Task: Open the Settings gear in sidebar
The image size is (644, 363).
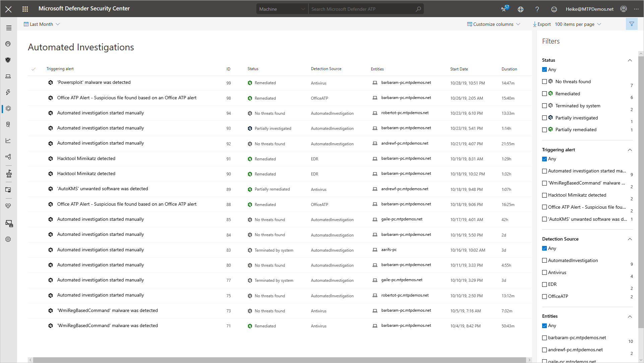Action: pos(8,239)
